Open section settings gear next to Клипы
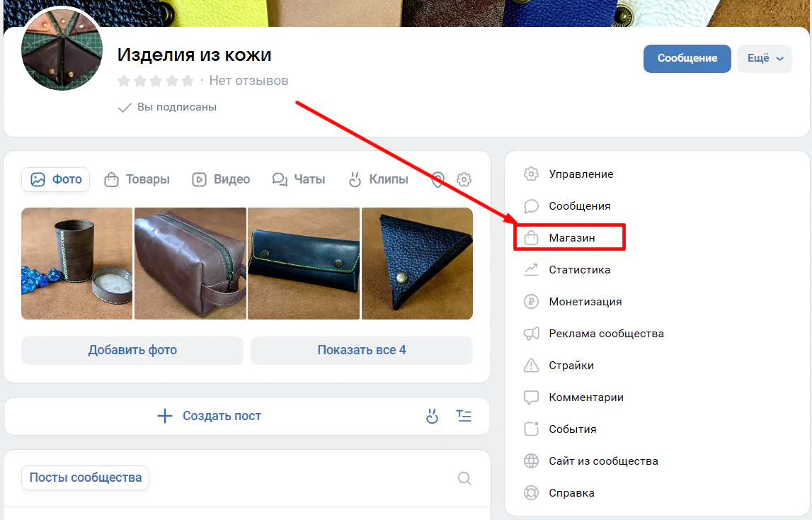The width and height of the screenshot is (812, 520). coord(464,179)
